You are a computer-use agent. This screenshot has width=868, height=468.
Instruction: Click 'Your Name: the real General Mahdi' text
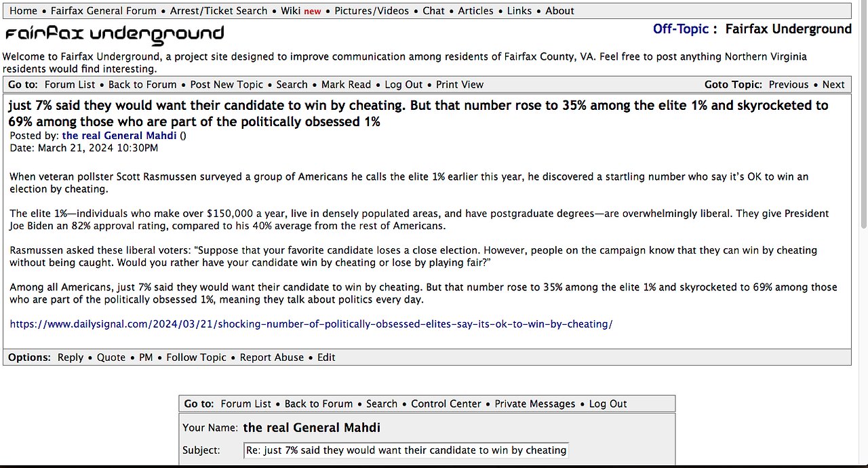coord(281,428)
